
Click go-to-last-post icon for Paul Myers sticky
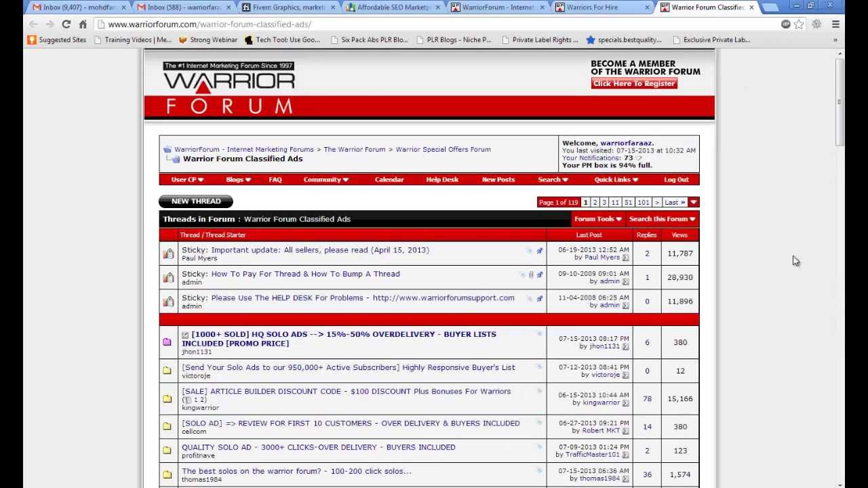tap(625, 258)
